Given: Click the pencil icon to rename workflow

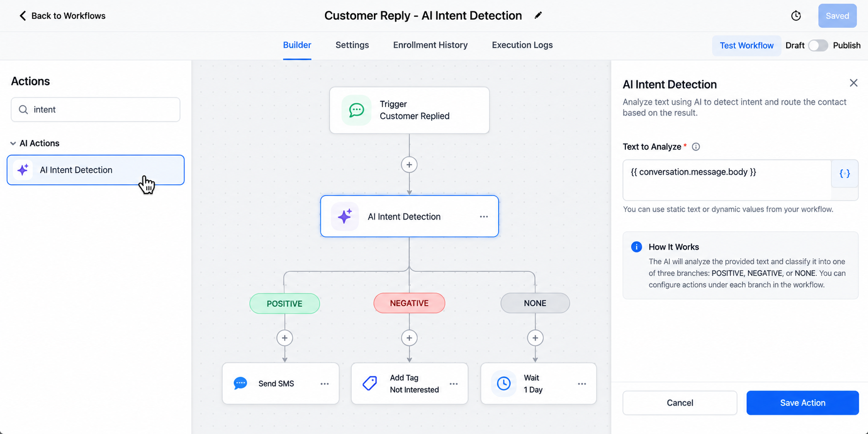Looking at the screenshot, I should click(538, 16).
